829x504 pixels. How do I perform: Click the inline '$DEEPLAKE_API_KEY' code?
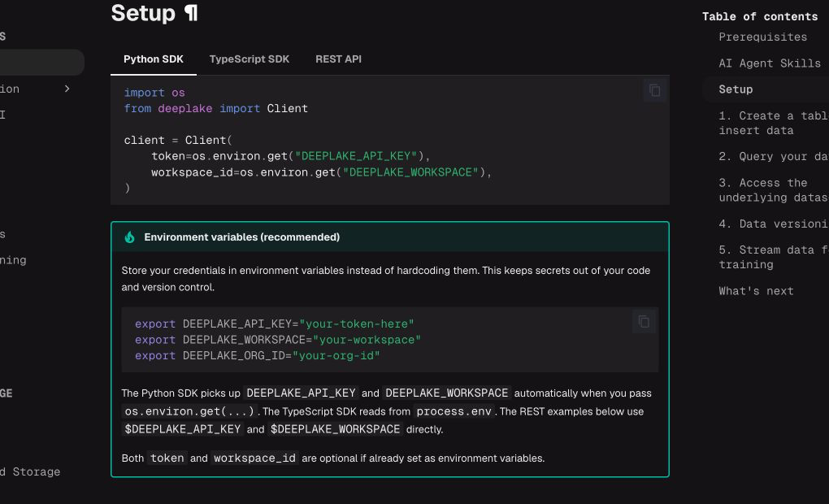[182, 429]
